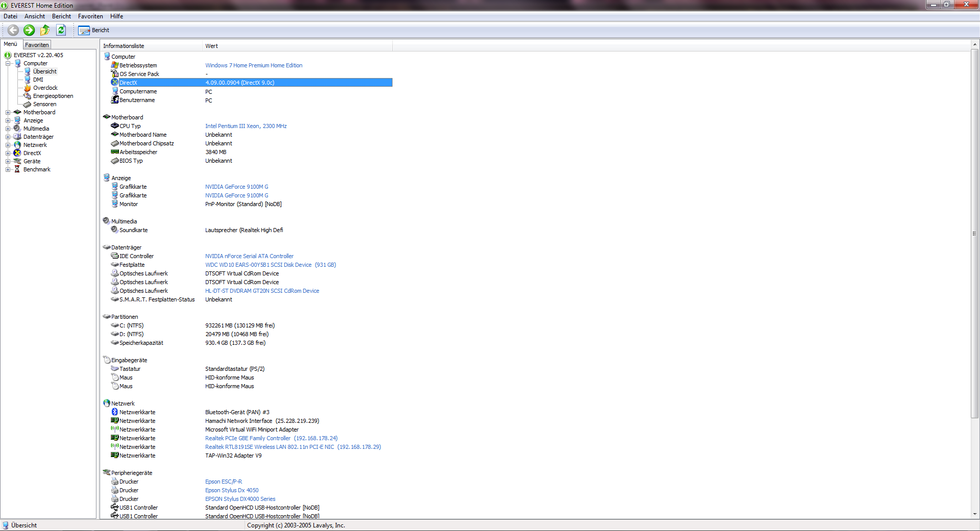Click the Netzwerk globe icon in left tree
The width and height of the screenshot is (980, 531).
17,145
